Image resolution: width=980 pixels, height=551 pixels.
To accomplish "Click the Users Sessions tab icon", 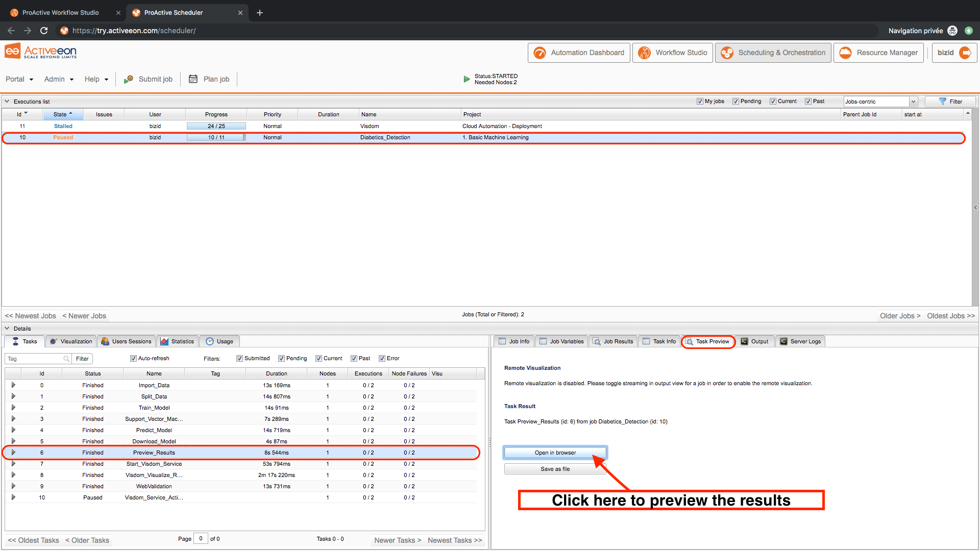I will pos(105,341).
